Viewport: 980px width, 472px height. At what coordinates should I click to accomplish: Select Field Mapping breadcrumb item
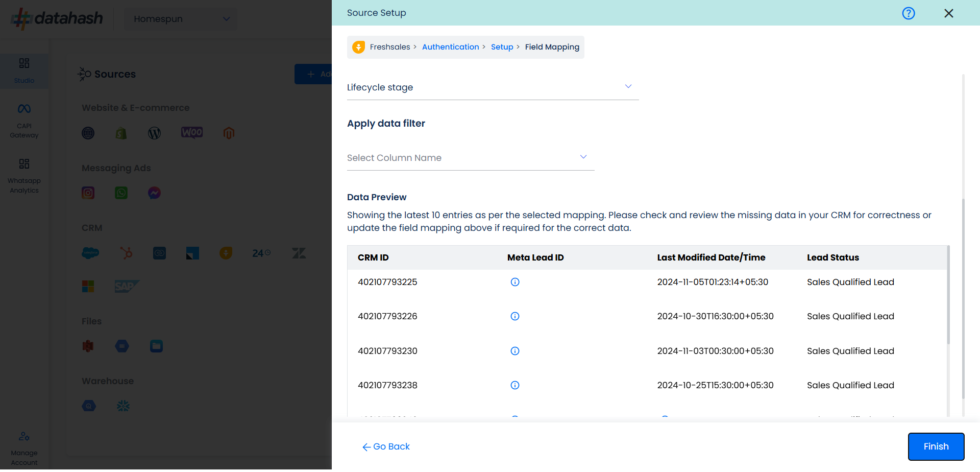point(552,47)
